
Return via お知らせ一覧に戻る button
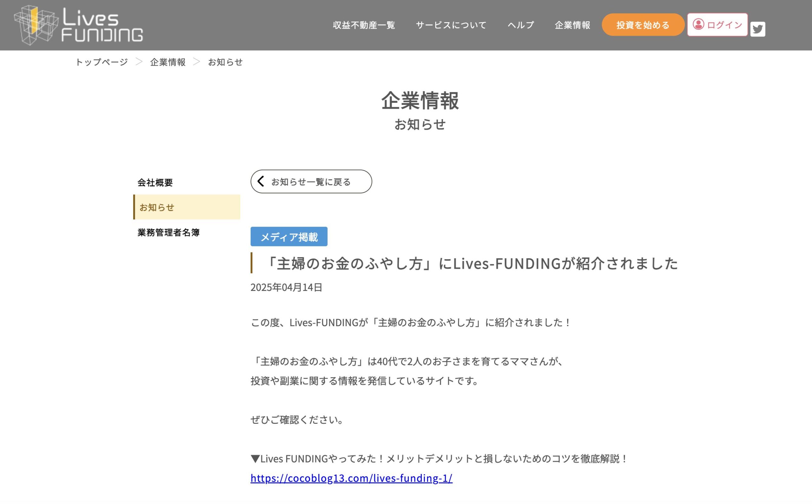coord(311,182)
